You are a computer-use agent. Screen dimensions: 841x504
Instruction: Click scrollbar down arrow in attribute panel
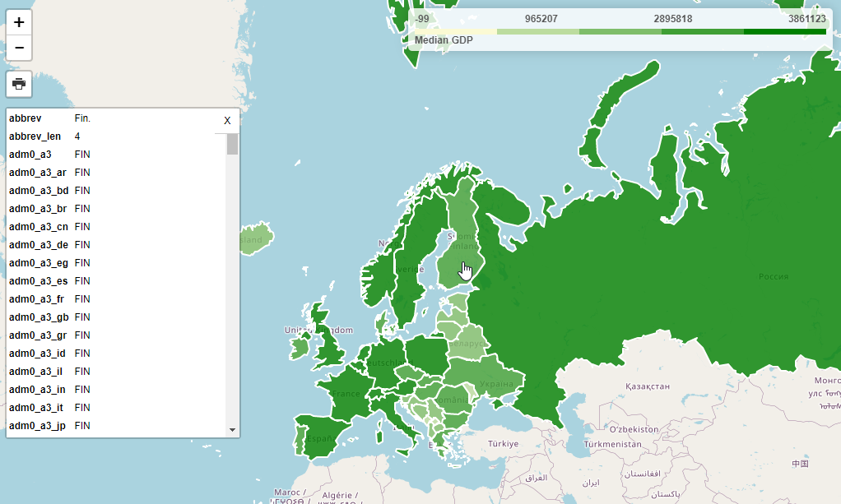pos(232,429)
